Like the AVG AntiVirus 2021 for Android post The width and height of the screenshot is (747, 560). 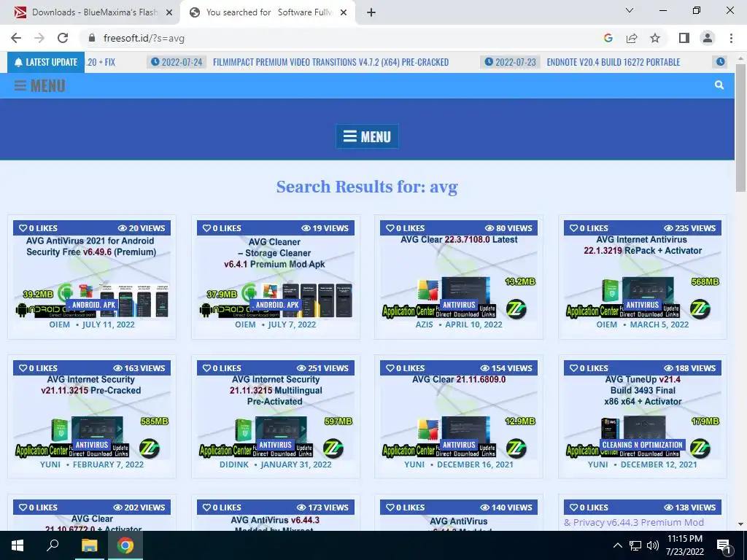coord(38,228)
